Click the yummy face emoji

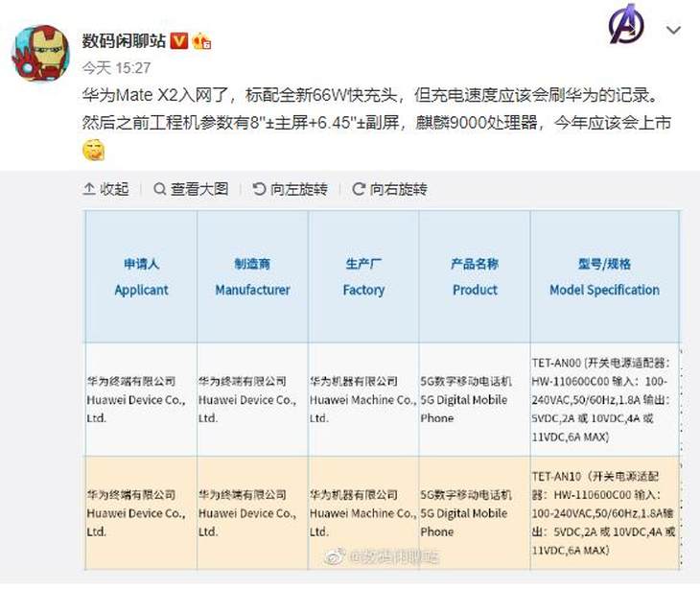tap(94, 150)
